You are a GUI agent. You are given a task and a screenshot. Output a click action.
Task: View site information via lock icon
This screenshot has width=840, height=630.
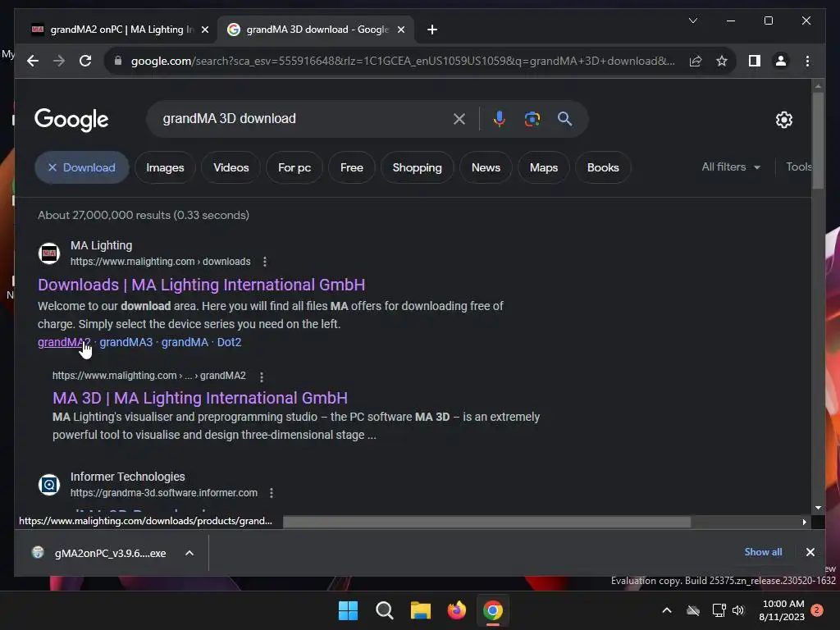point(118,61)
